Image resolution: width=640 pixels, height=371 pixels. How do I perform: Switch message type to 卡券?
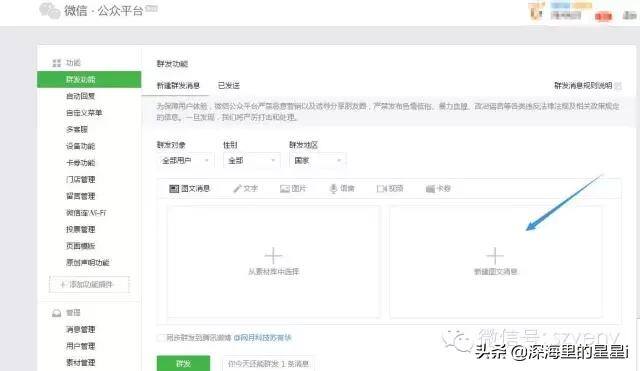click(438, 189)
